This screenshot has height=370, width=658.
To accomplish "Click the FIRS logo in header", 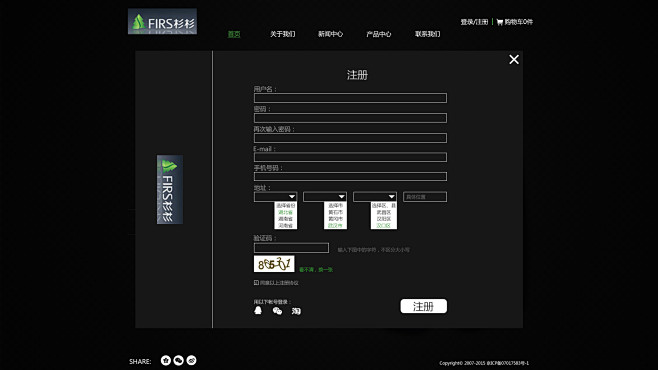I will (162, 21).
